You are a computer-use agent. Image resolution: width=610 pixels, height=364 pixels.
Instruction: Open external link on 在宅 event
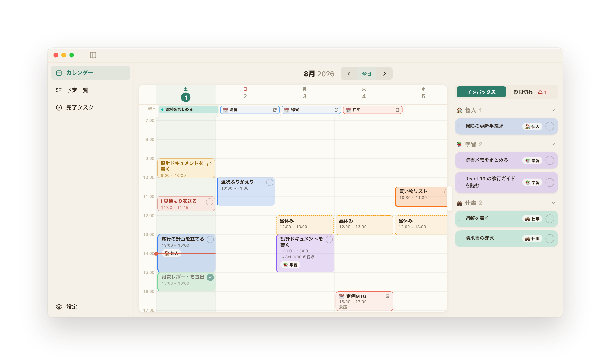[397, 110]
